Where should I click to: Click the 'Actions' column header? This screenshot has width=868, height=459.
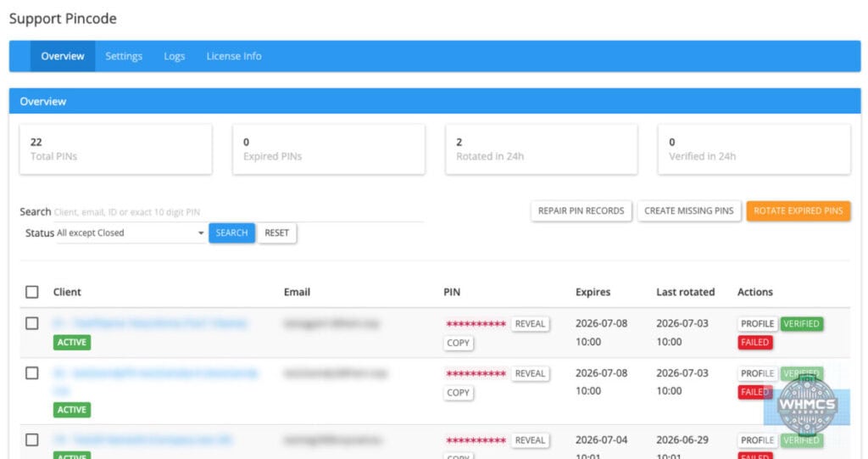pos(755,292)
